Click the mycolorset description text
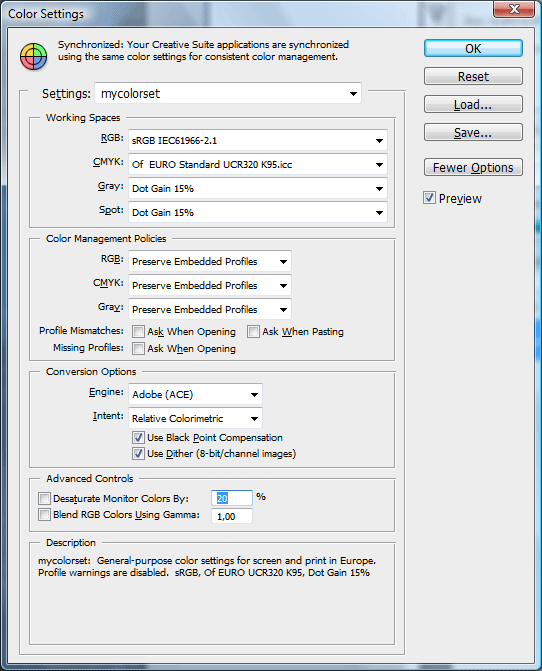The width and height of the screenshot is (542, 671). [x=207, y=567]
